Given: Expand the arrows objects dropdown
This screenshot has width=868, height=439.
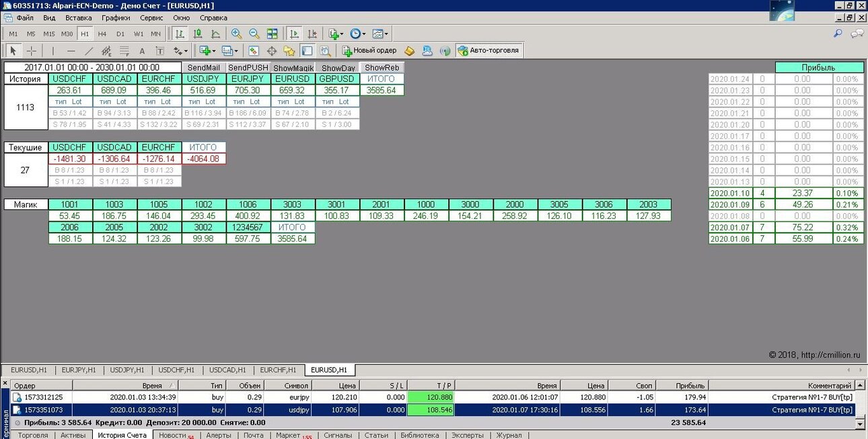Looking at the screenshot, I should pos(180,50).
